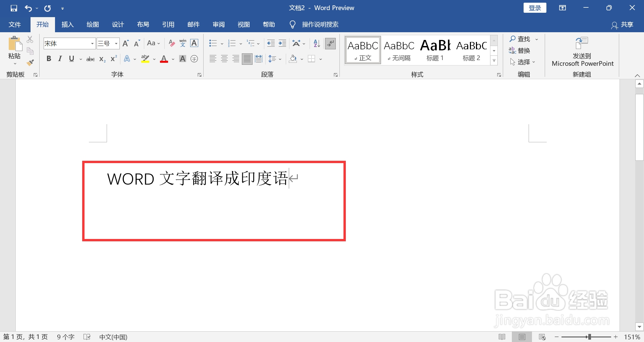Viewport: 644px width, 342px height.
Task: Toggle ribbon display options icon
Action: point(562,8)
